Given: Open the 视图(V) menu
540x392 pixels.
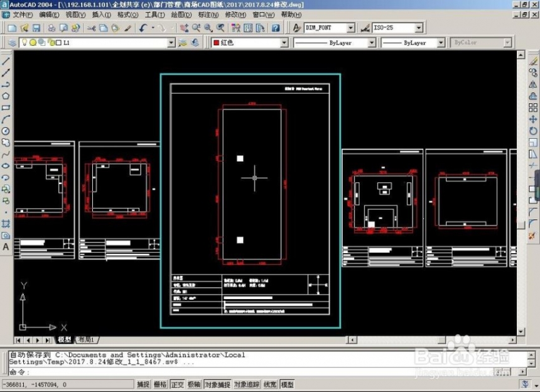Looking at the screenshot, I should point(75,15).
